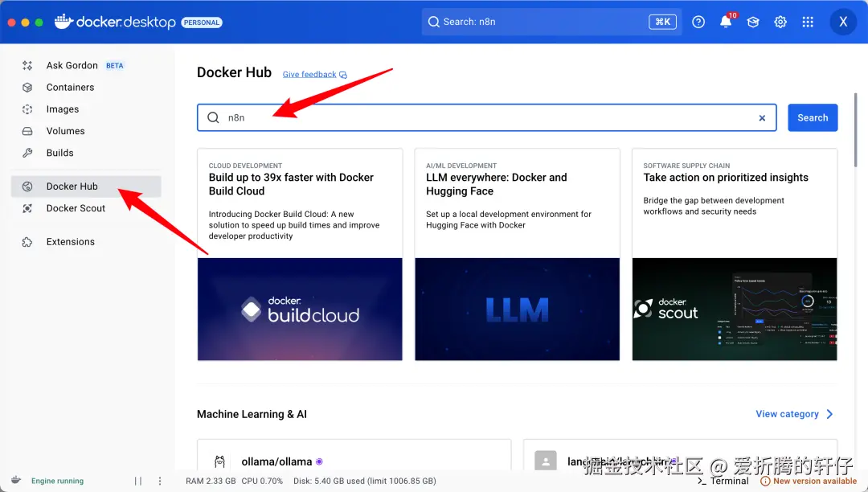
Task: Click 'Take action on prioritized insights' title
Action: point(726,178)
